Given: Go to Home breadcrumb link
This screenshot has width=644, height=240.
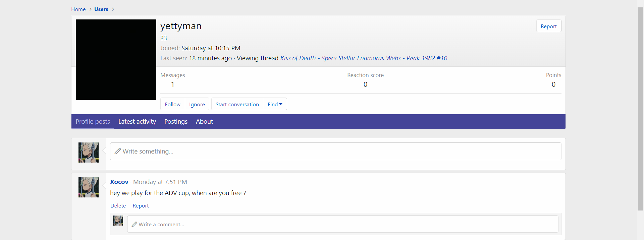Looking at the screenshot, I should pos(78,9).
